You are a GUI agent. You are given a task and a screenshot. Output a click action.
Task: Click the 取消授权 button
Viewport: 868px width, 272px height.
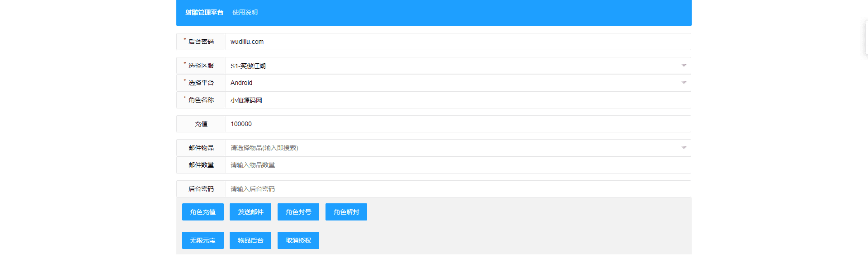click(298, 240)
